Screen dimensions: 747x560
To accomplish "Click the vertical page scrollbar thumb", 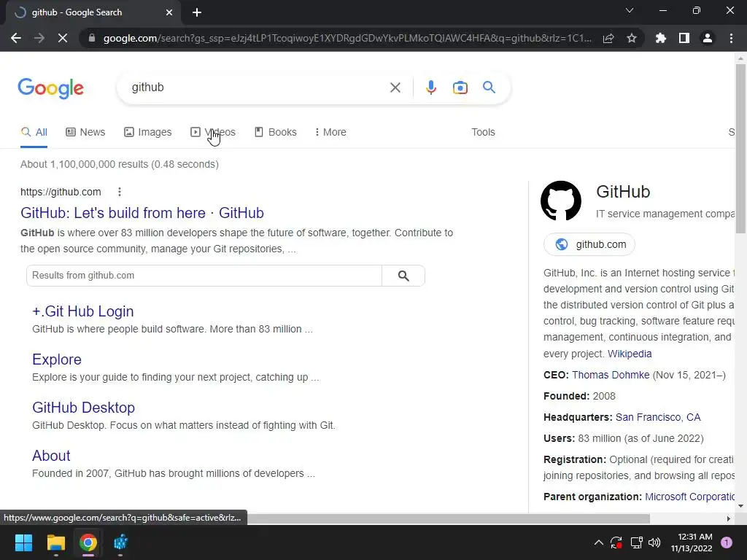I will [740, 149].
